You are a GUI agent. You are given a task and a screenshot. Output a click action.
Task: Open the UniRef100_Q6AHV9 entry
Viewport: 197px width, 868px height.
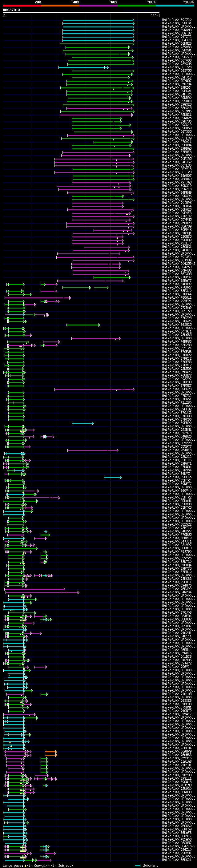pos(177,751)
